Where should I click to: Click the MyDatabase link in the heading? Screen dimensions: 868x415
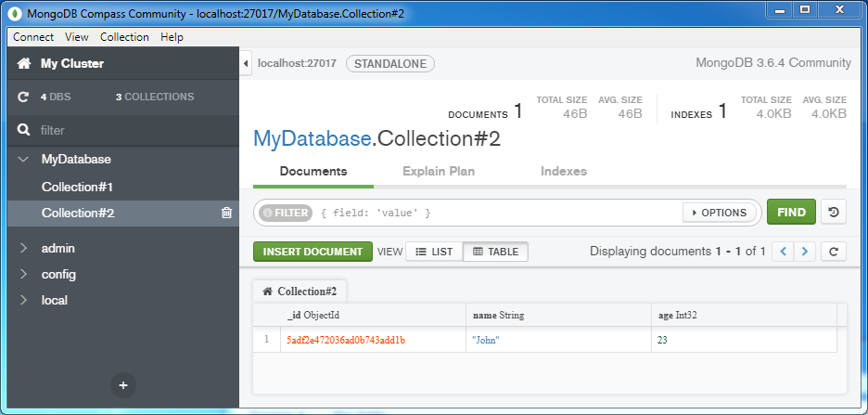[x=312, y=138]
